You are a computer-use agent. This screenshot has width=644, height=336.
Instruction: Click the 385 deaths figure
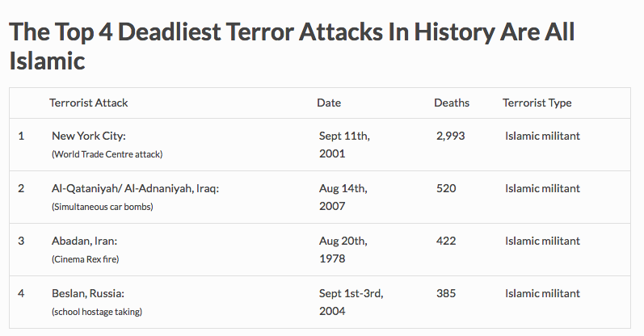pos(446,293)
